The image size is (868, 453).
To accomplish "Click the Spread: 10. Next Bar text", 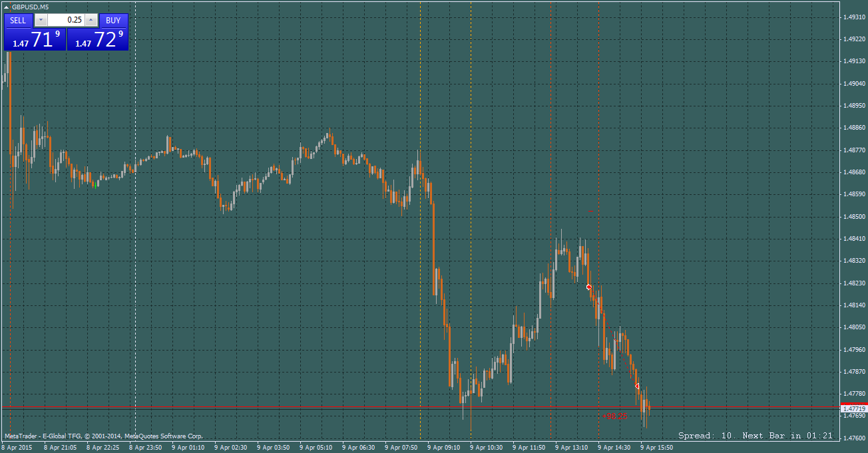I will tap(756, 436).
